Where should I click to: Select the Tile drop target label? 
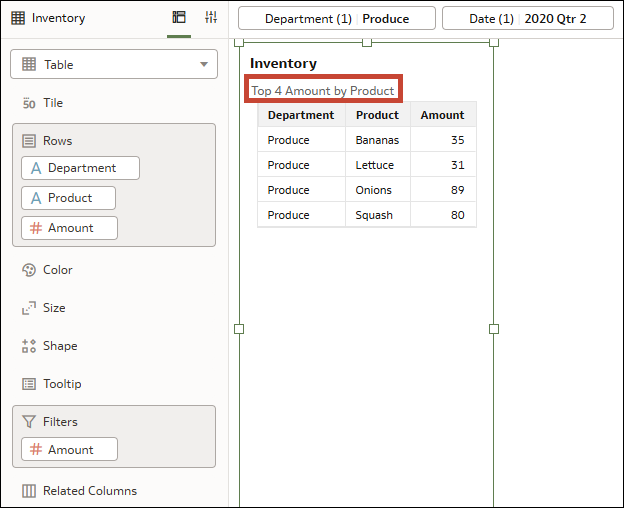[x=53, y=103]
